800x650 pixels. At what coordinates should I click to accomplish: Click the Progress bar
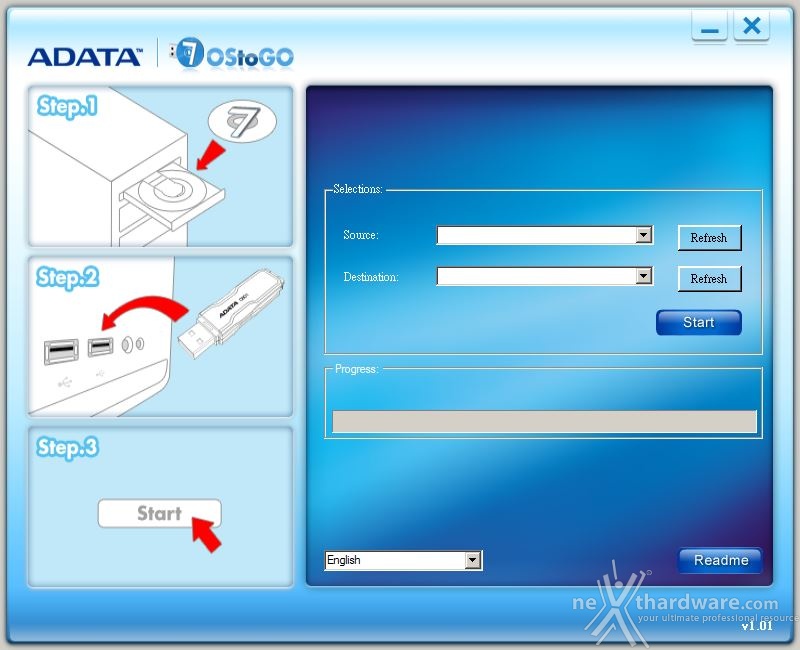(x=544, y=422)
